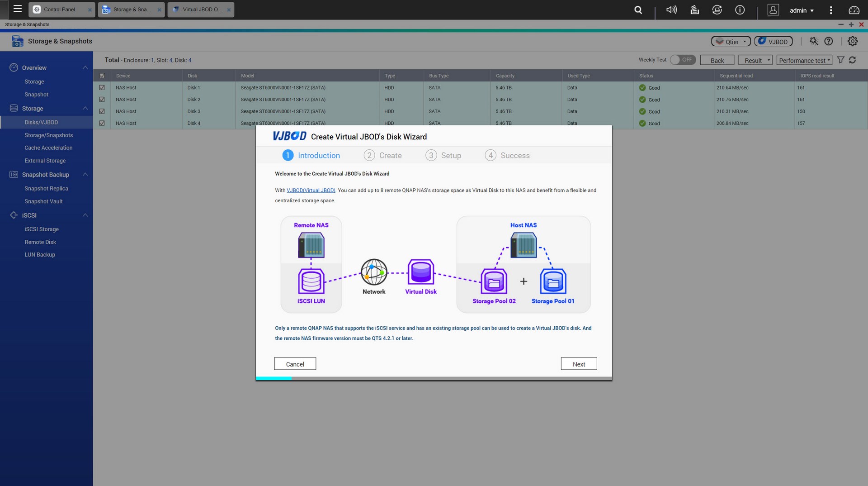Click Next in the VJBOD wizard
This screenshot has width=868, height=486.
(579, 364)
